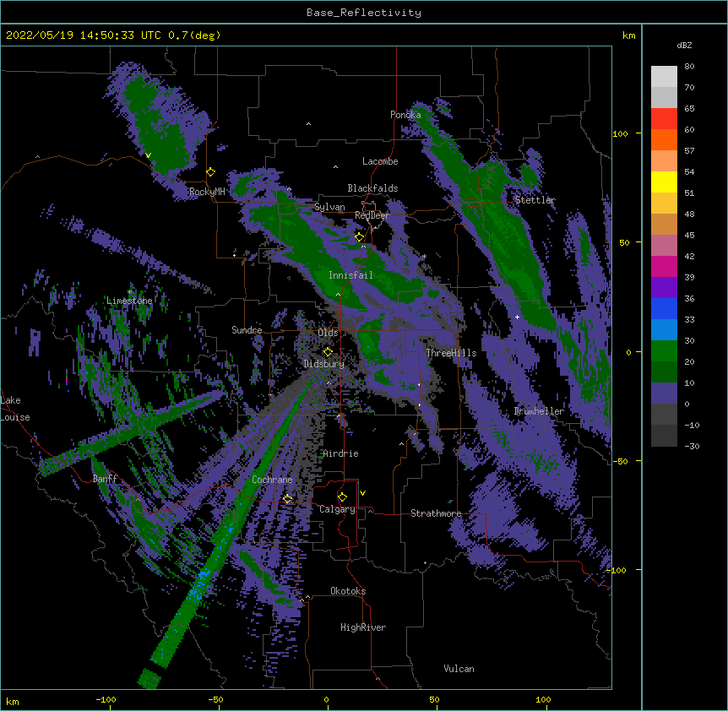
Task: Click the Limestone map label
Action: click(x=129, y=301)
